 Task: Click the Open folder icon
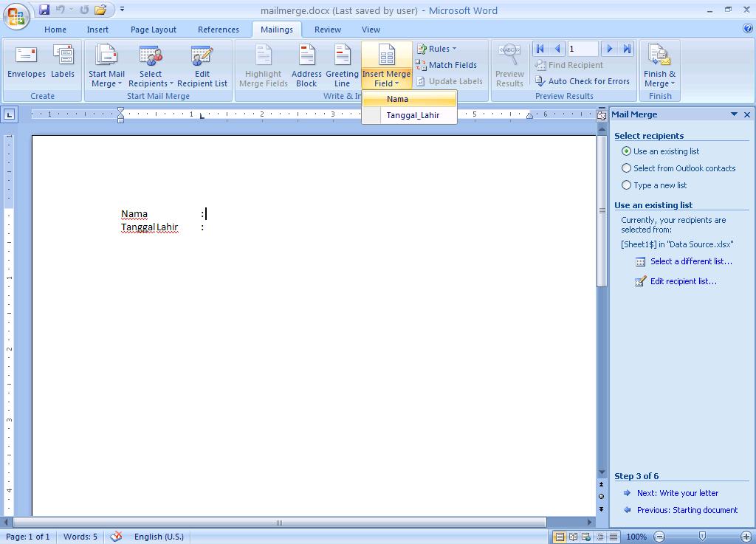click(100, 9)
